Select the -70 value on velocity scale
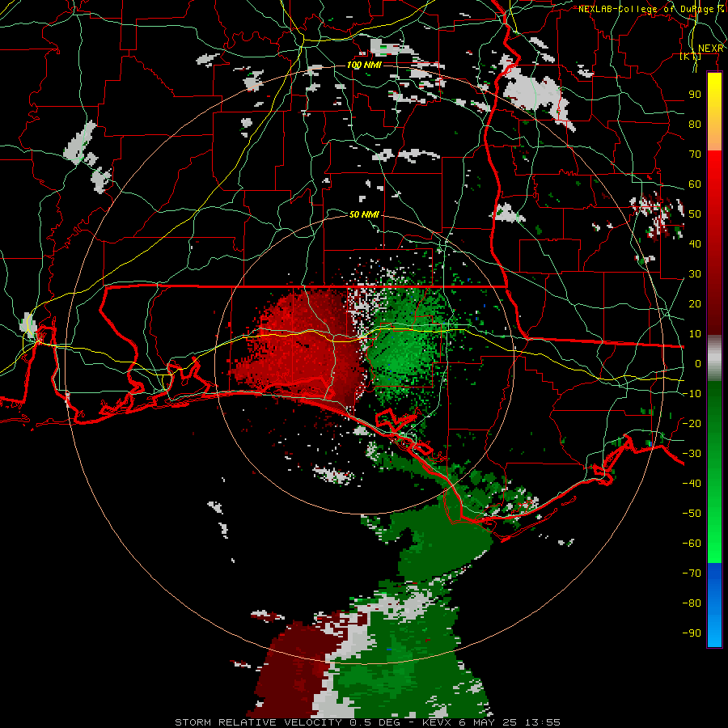Viewport: 728px width, 728px height. tap(692, 574)
